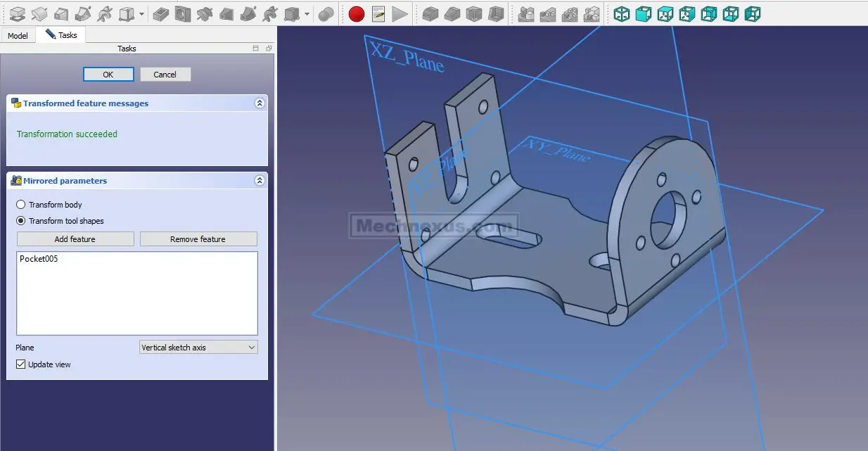Select Pocket005 in the feature list
This screenshot has height=451, width=868.
click(x=39, y=259)
